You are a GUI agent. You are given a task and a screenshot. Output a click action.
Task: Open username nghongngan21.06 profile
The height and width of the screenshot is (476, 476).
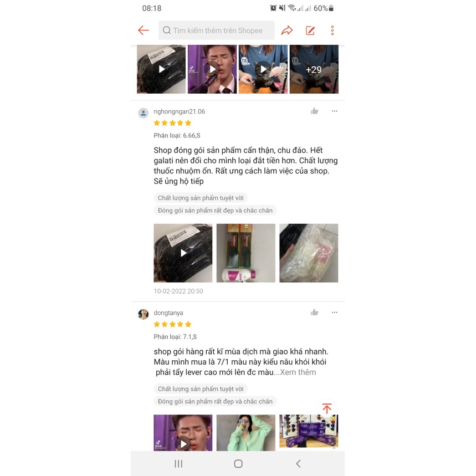[x=179, y=111]
